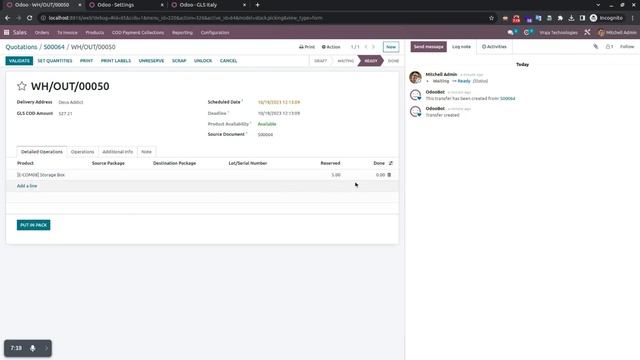The image size is (640, 360).
Task: Open Configuration menu
Action: coord(215,32)
